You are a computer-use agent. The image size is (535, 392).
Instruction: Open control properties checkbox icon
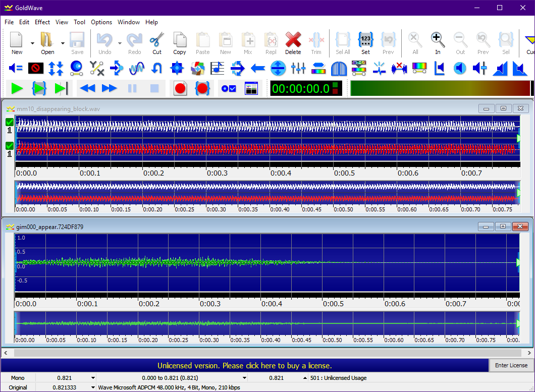point(229,89)
